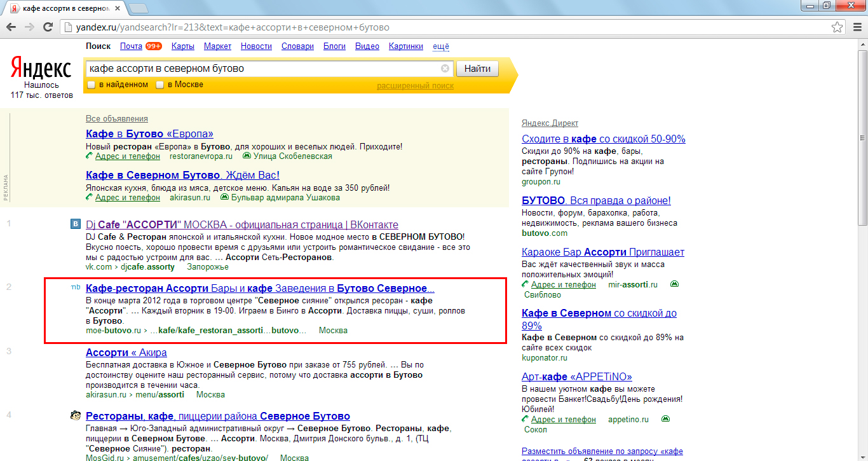Open 'Разместить объявление по запросу' link
This screenshot has height=461, width=868.
(602, 451)
